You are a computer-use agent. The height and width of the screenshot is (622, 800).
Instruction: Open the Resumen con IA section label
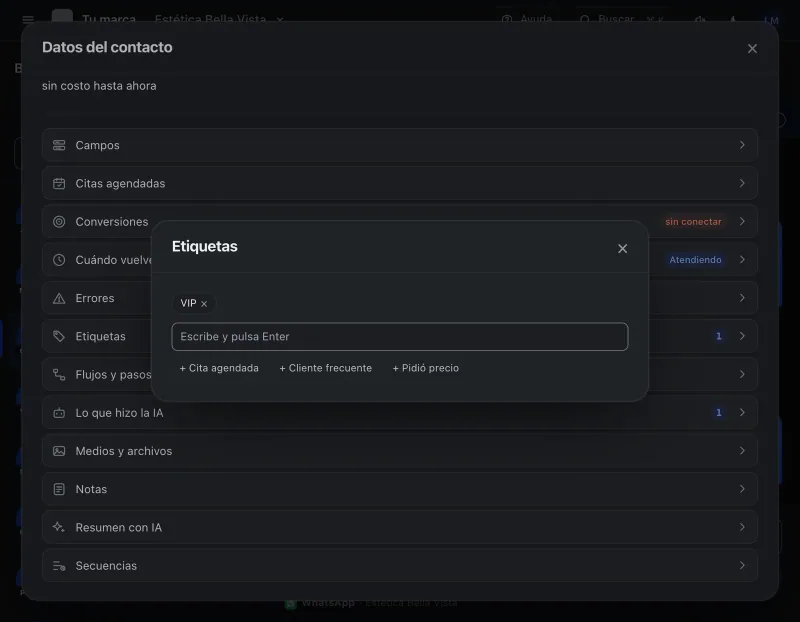pyautogui.click(x=119, y=528)
